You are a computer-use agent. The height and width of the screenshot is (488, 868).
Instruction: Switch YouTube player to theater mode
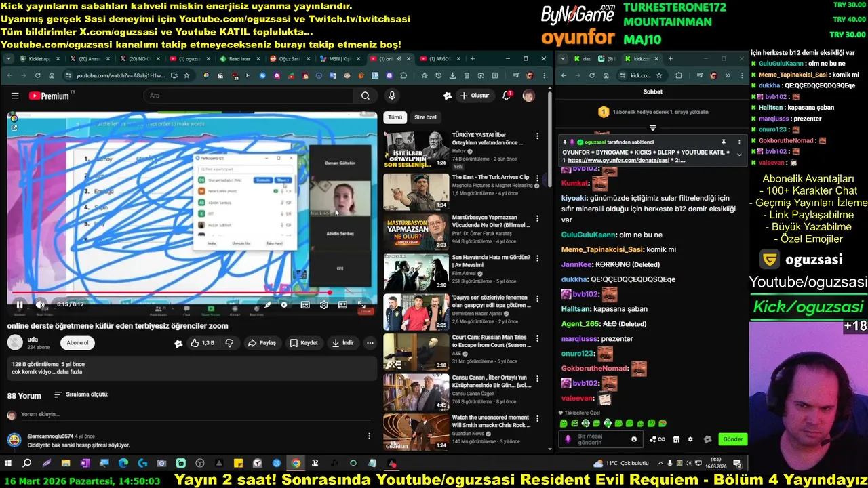point(343,305)
